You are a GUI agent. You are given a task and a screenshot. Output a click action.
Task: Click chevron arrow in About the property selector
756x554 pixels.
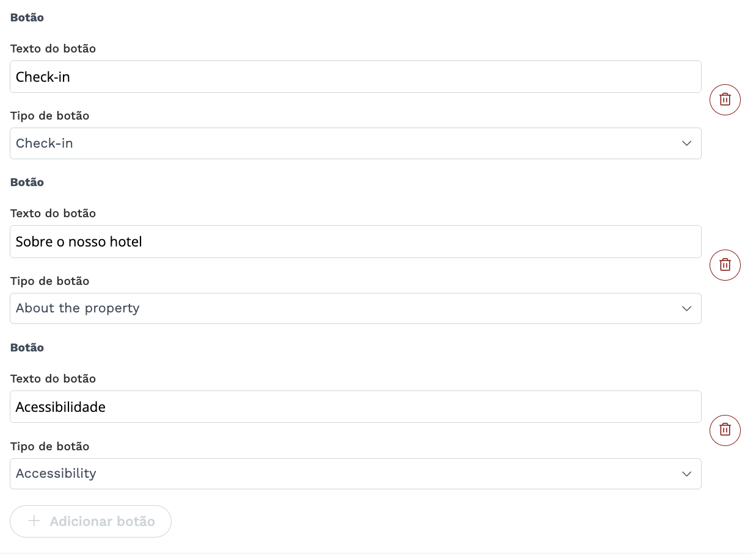point(686,309)
